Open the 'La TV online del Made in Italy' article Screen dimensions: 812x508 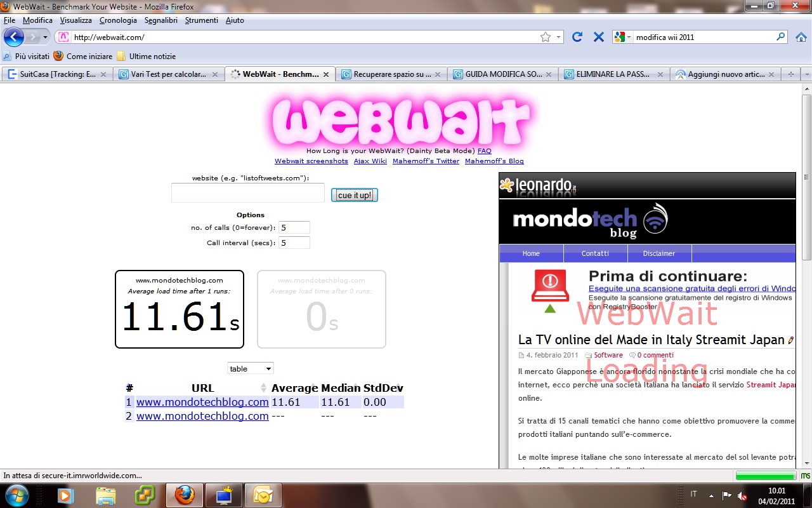click(x=652, y=340)
